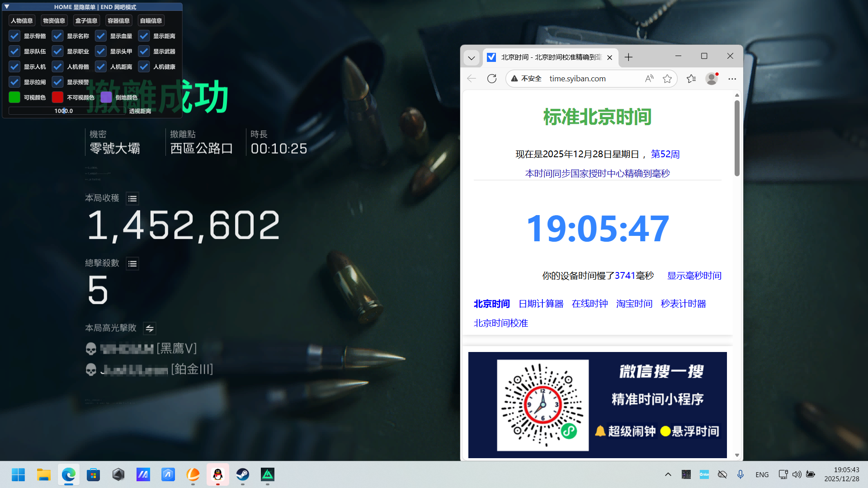Open the 本局收穫 detail list icon
Screen dimensions: 868x488
point(132,198)
